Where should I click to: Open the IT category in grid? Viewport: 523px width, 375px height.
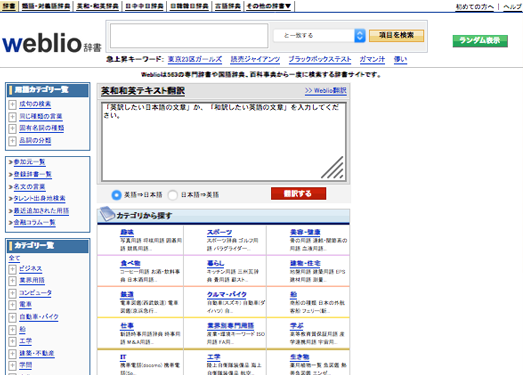click(x=123, y=357)
